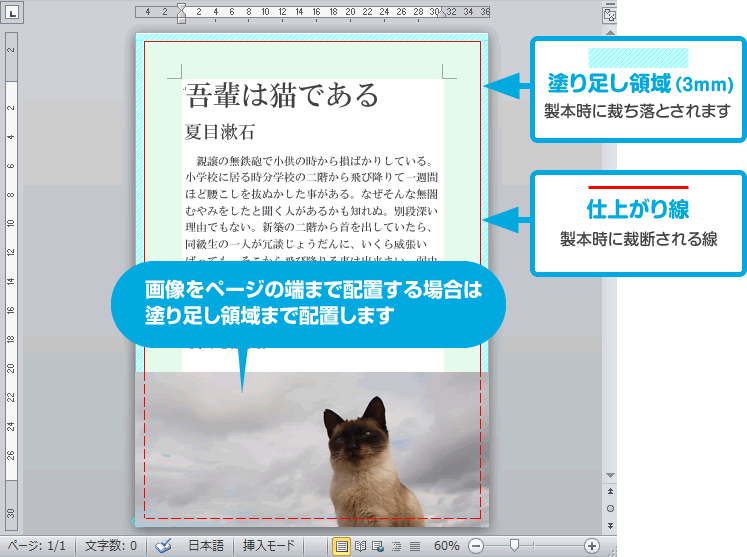Click the zoom out minus button
747x557 pixels.
pyautogui.click(x=475, y=546)
